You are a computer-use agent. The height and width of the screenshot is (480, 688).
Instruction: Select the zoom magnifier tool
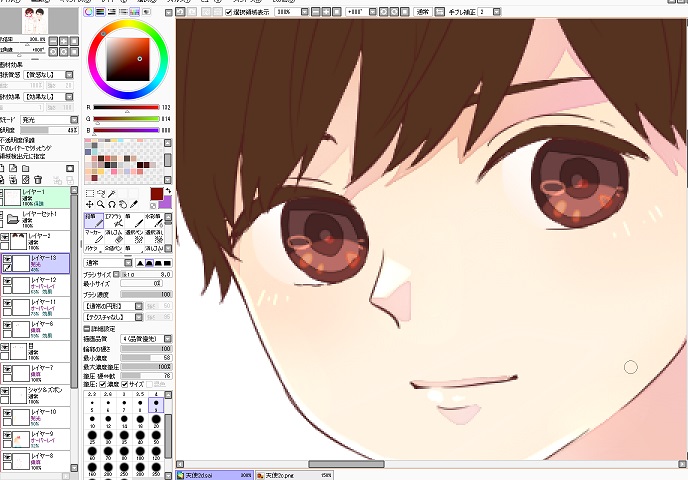[101, 204]
